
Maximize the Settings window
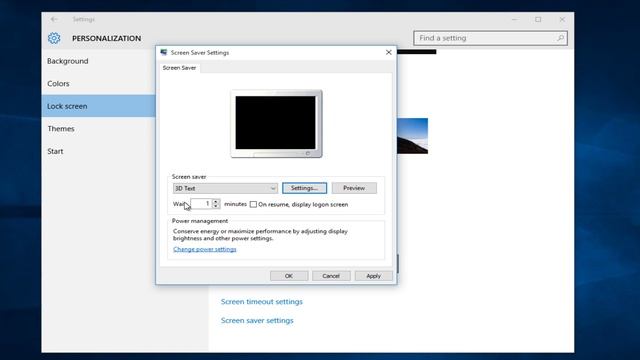538,19
